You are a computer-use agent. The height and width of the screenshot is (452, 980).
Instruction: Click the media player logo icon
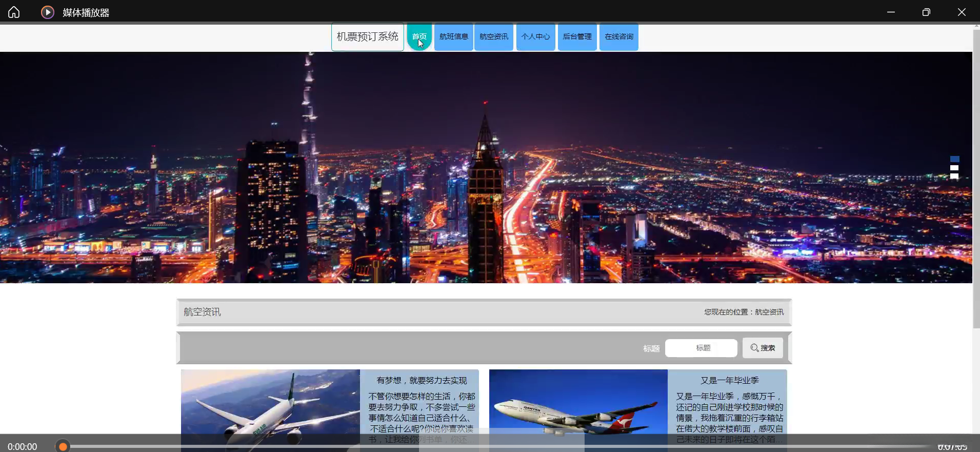click(48, 12)
